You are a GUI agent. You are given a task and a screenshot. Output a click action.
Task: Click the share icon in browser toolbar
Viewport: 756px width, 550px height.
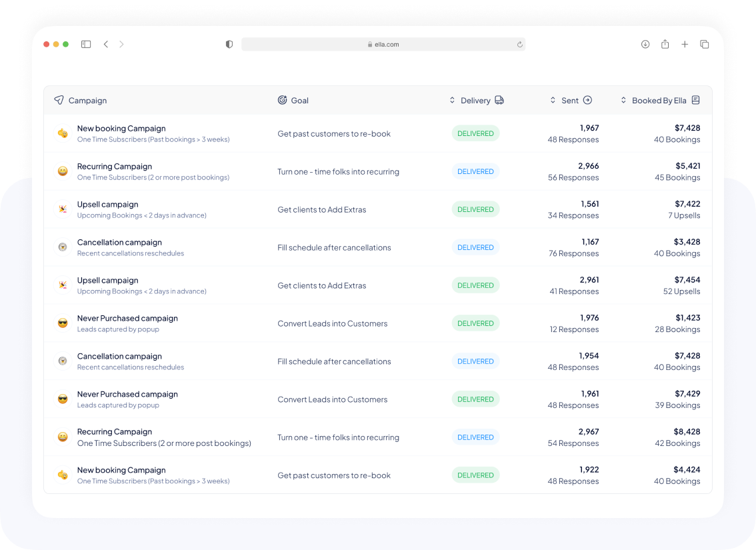click(665, 45)
